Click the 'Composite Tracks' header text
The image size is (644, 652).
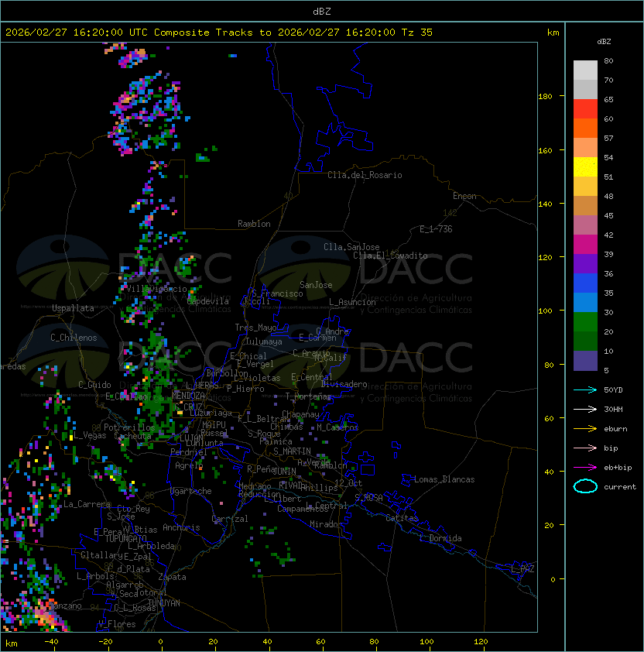(x=204, y=33)
